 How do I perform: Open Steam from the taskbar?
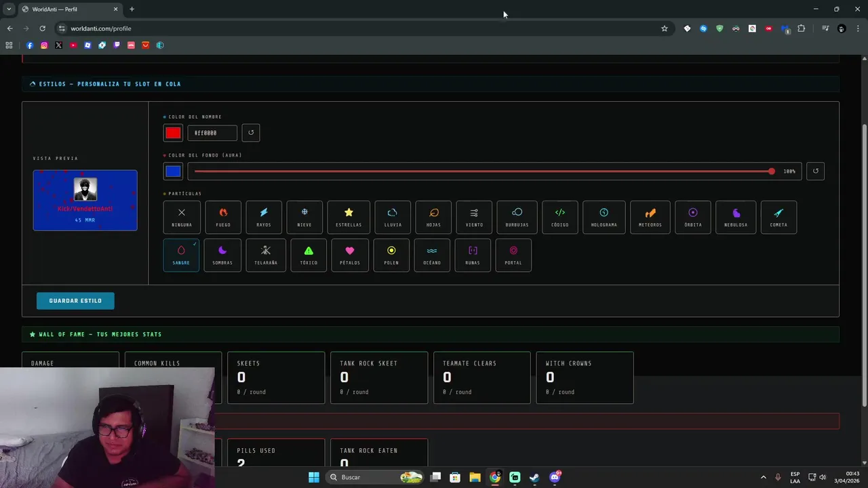click(x=534, y=477)
